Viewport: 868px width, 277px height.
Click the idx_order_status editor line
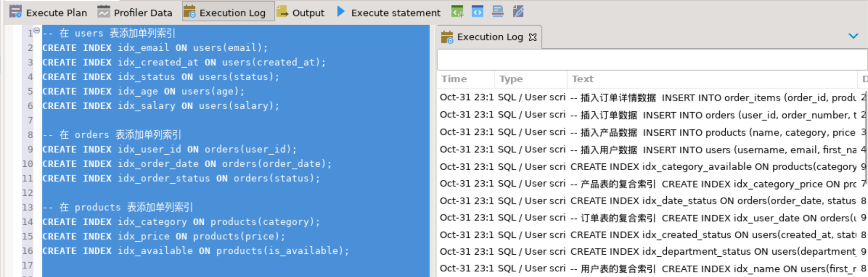coord(181,178)
